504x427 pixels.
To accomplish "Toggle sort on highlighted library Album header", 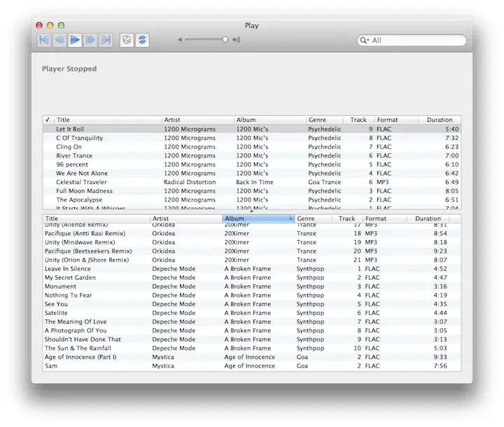I will tap(258, 218).
